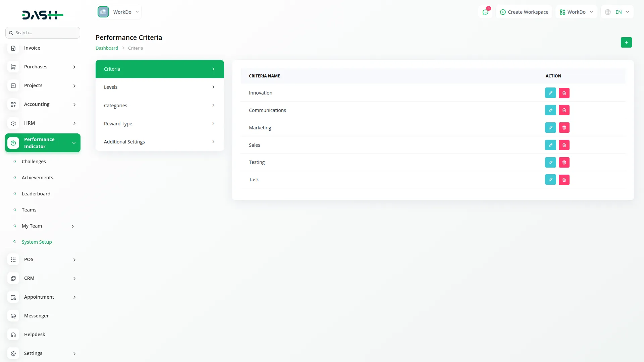Delete the Task criteria row
Viewport: 644px width, 362px height.
pos(564,180)
